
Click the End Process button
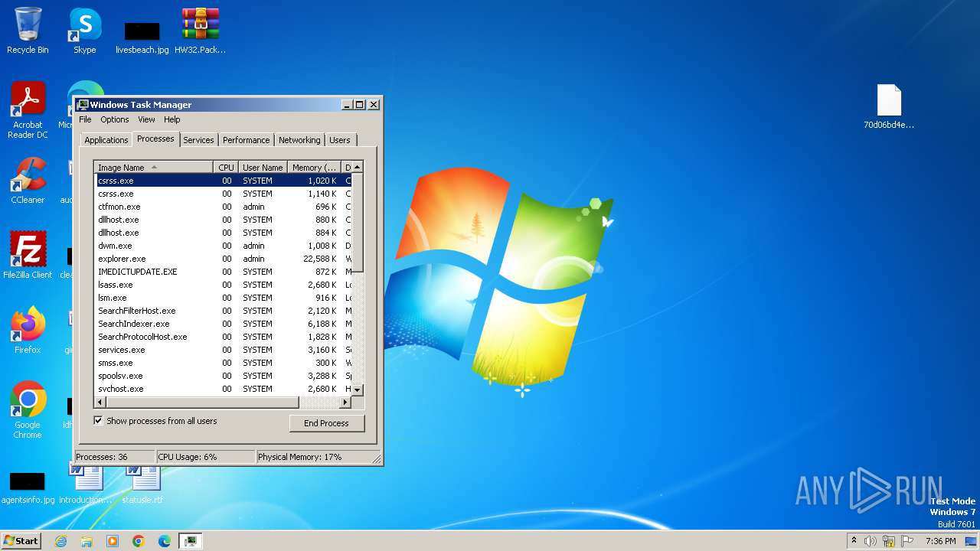327,423
